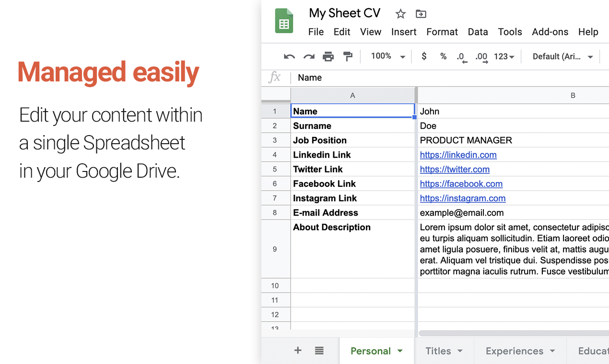Select the E-mail Address cell

point(352,212)
